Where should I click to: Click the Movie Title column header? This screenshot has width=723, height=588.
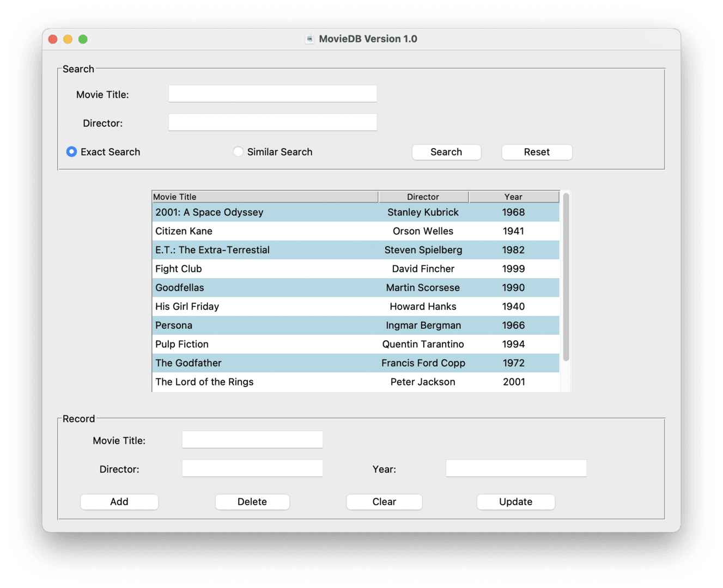(265, 197)
